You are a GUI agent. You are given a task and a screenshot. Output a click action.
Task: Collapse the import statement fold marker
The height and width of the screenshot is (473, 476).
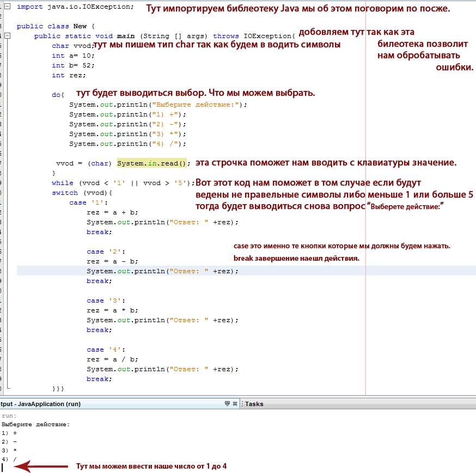(x=7, y=7)
